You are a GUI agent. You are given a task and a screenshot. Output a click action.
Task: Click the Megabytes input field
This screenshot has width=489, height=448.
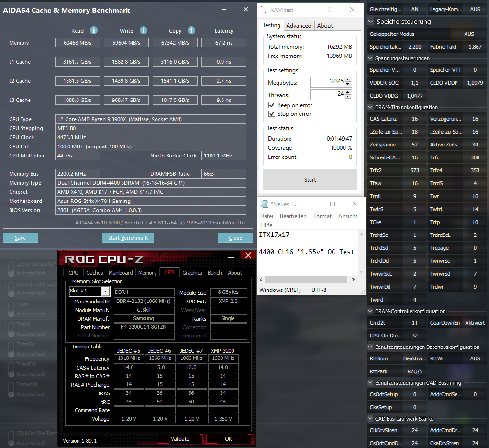pos(327,82)
